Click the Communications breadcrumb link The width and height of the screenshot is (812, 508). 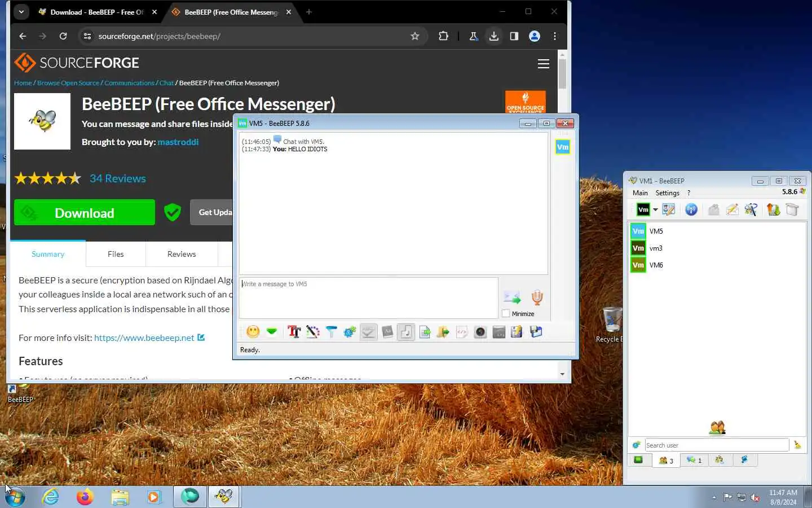coord(129,82)
